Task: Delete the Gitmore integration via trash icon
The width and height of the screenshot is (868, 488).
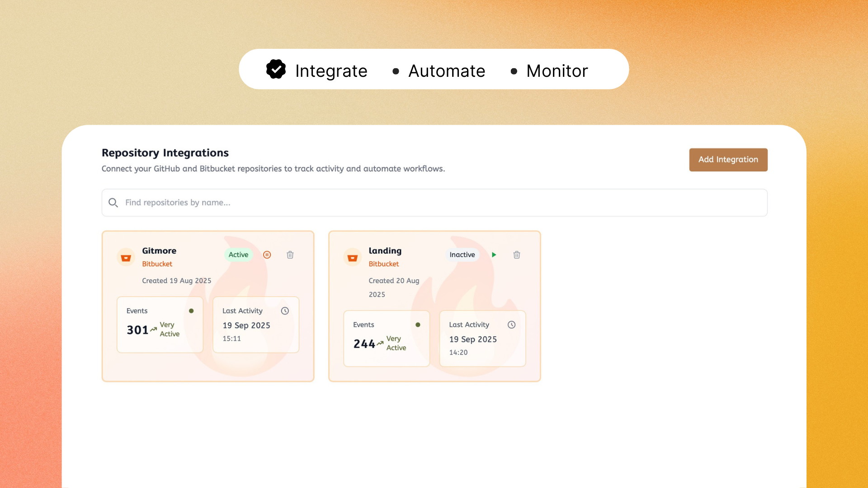Action: tap(290, 254)
